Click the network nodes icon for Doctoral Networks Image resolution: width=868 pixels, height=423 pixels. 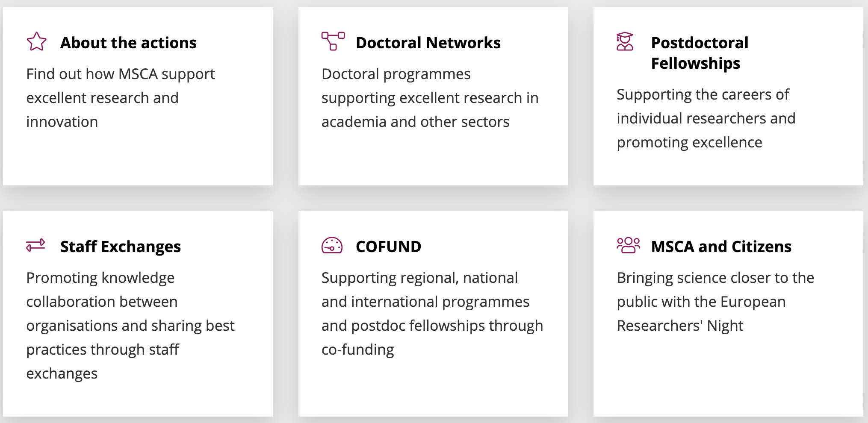click(333, 41)
